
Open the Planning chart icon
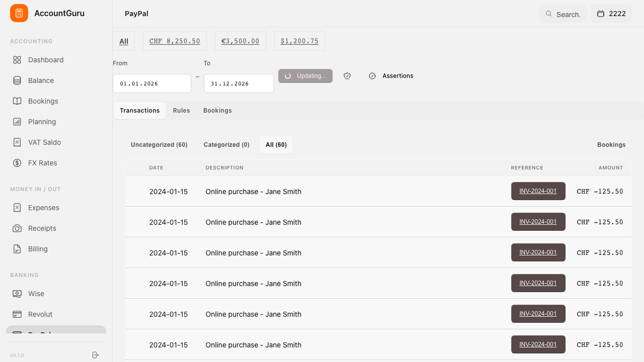[17, 122]
